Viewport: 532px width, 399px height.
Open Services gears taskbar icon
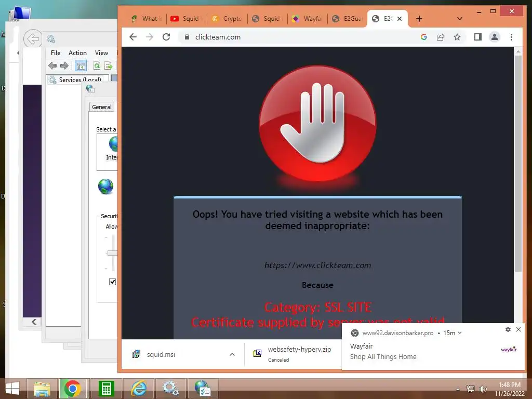click(x=170, y=389)
